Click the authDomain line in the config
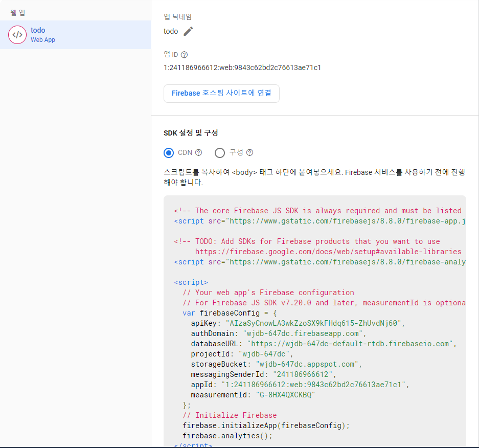Viewport: 479px width, 448px height. click(279, 333)
